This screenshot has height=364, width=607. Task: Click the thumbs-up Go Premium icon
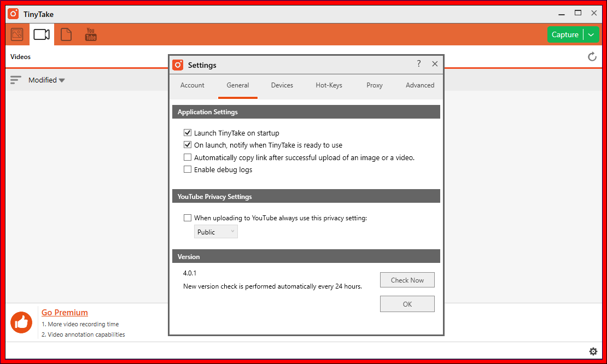[x=21, y=322]
